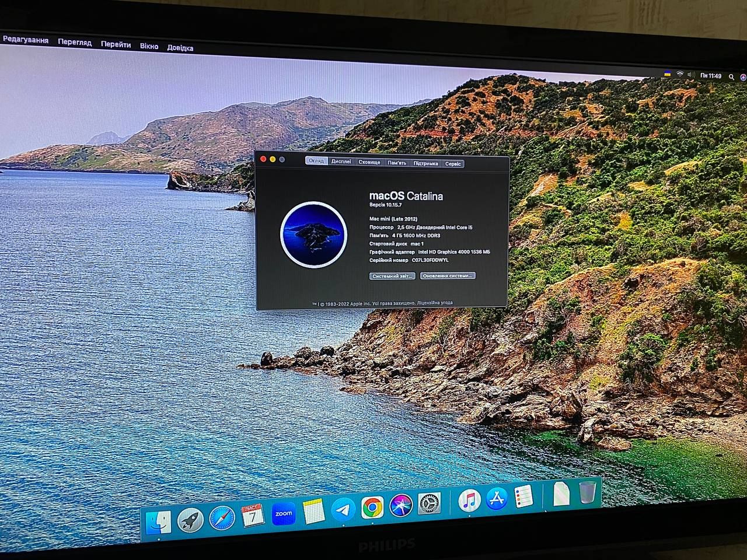The image size is (747, 560).
Task: Click the Системний звіт button
Action: [x=392, y=276]
